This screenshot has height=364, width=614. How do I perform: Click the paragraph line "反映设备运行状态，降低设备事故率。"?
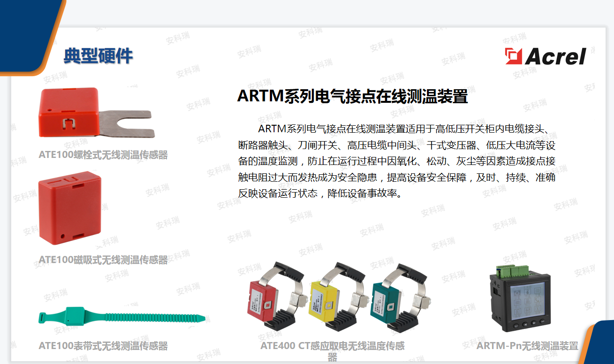(x=320, y=193)
